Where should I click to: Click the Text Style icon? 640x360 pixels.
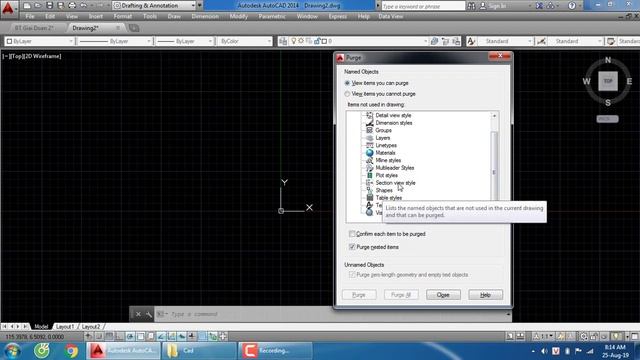471,41
